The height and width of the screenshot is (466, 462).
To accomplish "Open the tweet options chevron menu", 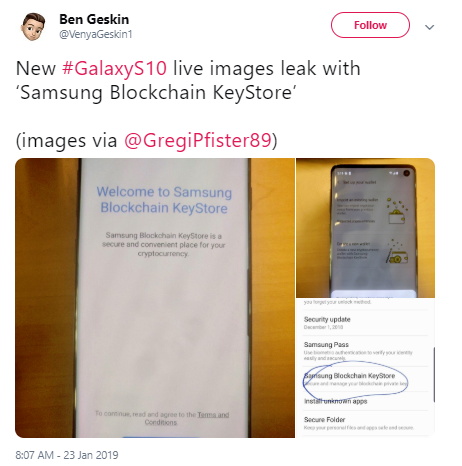I will 429,27.
